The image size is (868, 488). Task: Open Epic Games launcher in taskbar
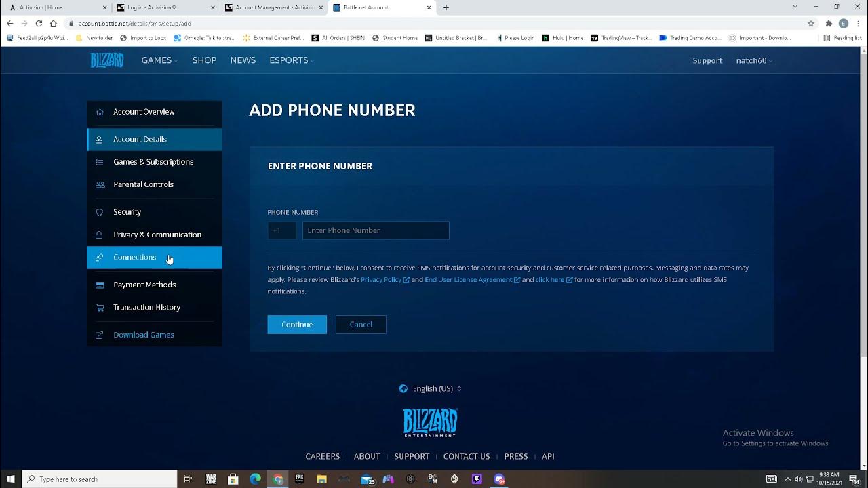pyautogui.click(x=300, y=479)
